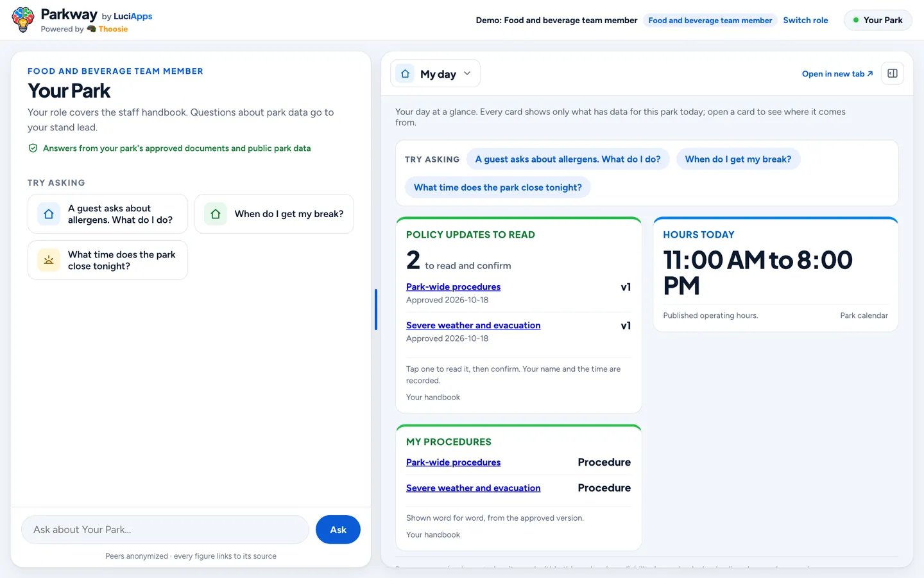Click 'Answers from your park's approved documents' text
The width and height of the screenshot is (924, 578).
point(176,148)
